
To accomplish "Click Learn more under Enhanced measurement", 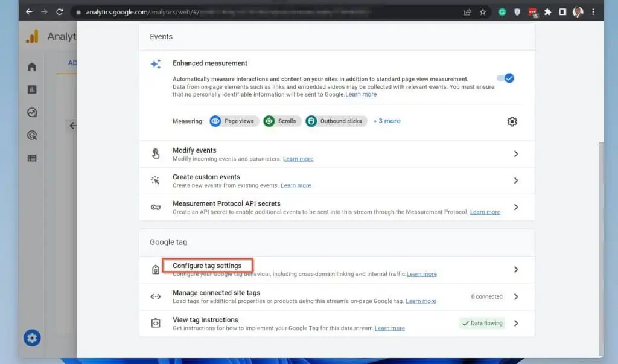I will 360,94.
